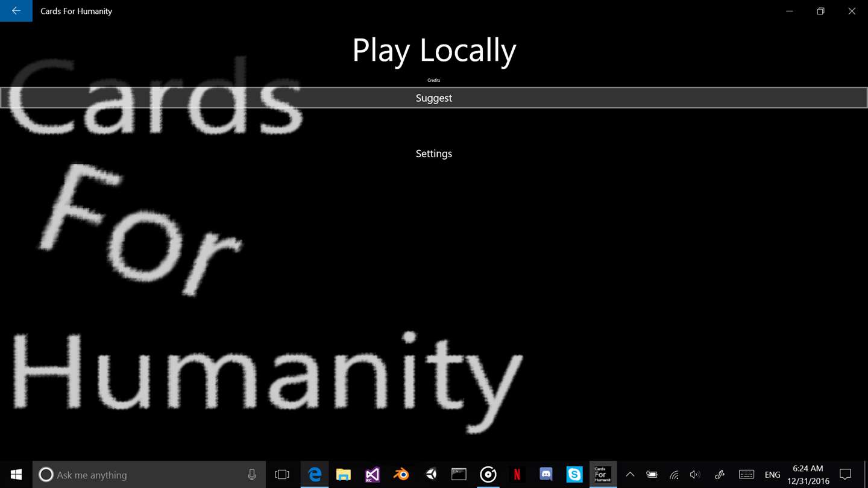
Task: Open the Action Center notifications icon
Action: point(846,475)
